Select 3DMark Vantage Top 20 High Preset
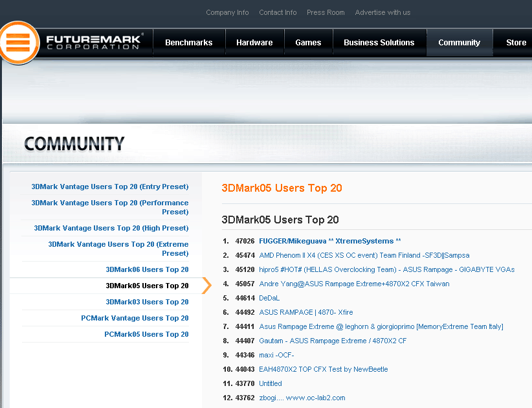 [x=111, y=228]
